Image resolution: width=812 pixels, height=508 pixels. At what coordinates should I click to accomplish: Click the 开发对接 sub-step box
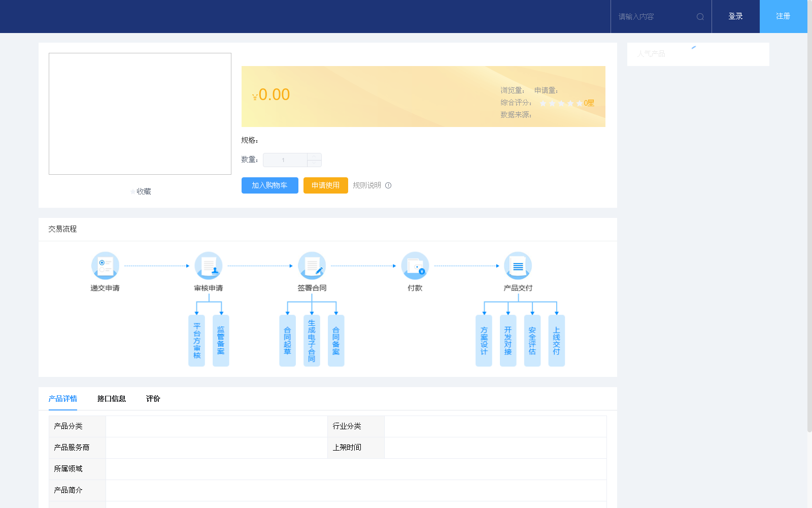click(508, 340)
